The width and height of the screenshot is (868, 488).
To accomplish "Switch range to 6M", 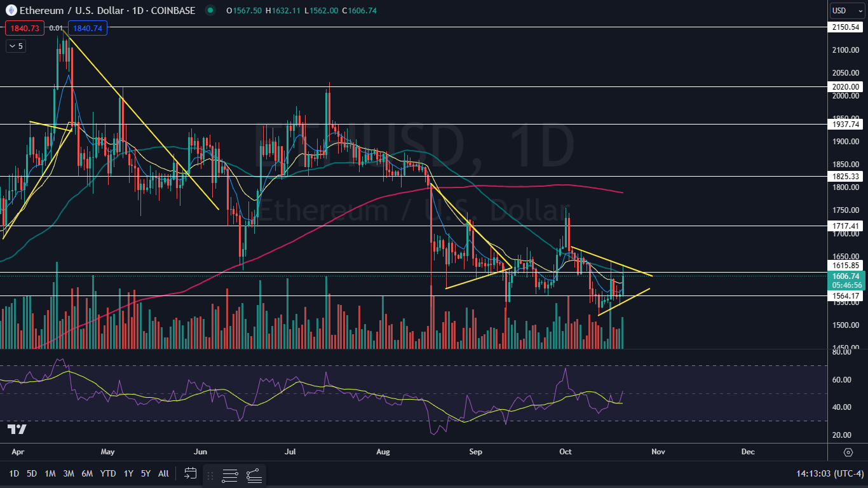I will [87, 473].
